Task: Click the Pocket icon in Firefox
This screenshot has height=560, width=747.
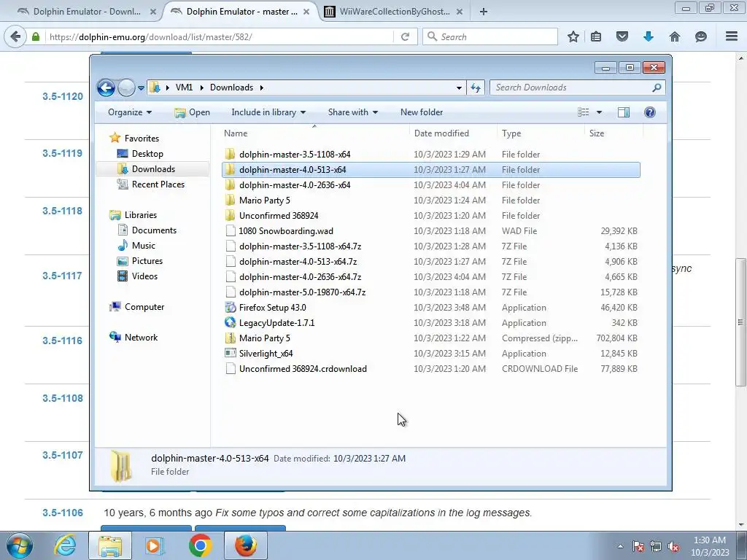Action: tap(622, 36)
